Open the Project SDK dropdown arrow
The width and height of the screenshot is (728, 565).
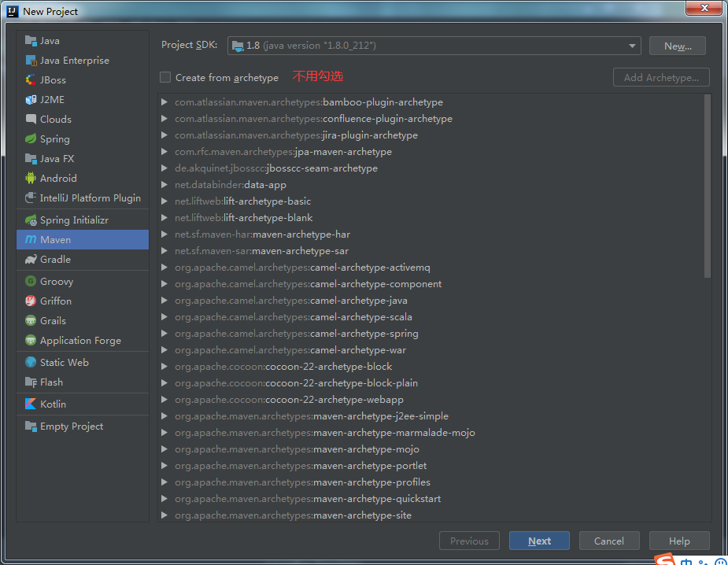[632, 46]
